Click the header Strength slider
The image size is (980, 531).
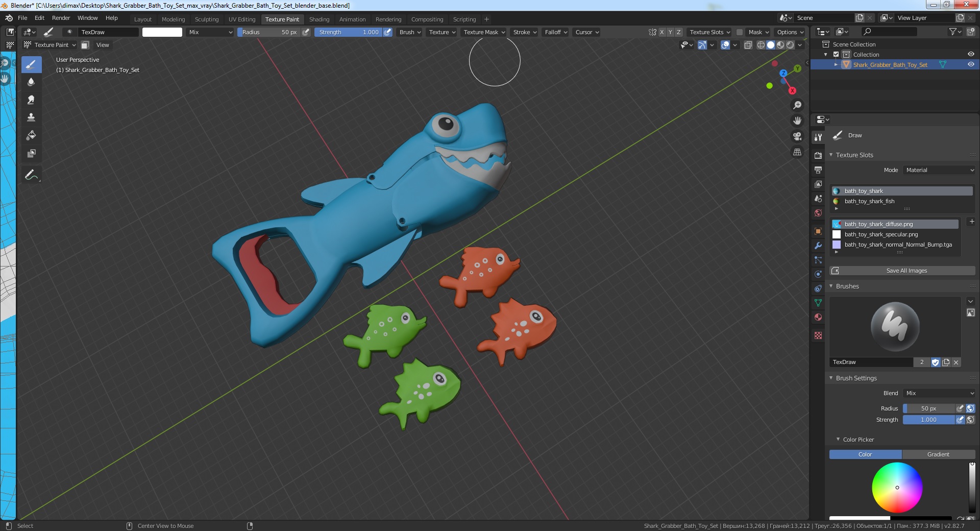pyautogui.click(x=348, y=32)
